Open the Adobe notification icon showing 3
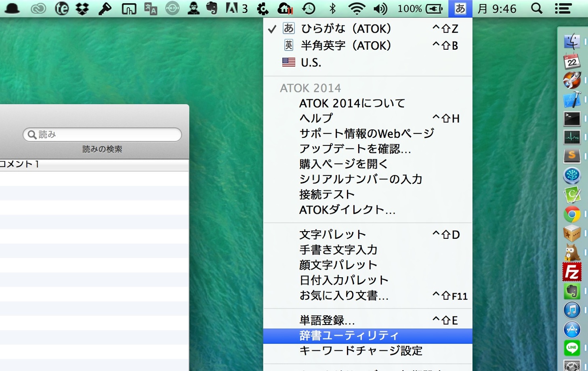 pos(236,8)
